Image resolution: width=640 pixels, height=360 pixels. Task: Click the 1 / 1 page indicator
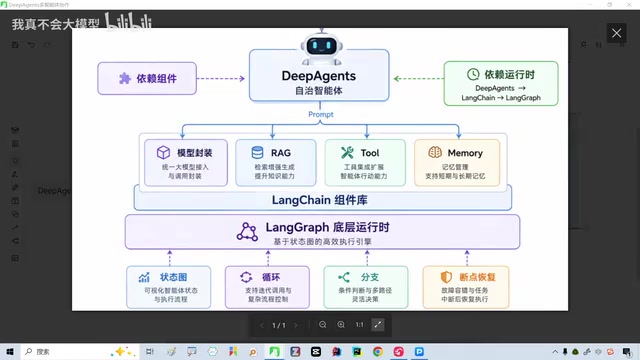(279, 325)
